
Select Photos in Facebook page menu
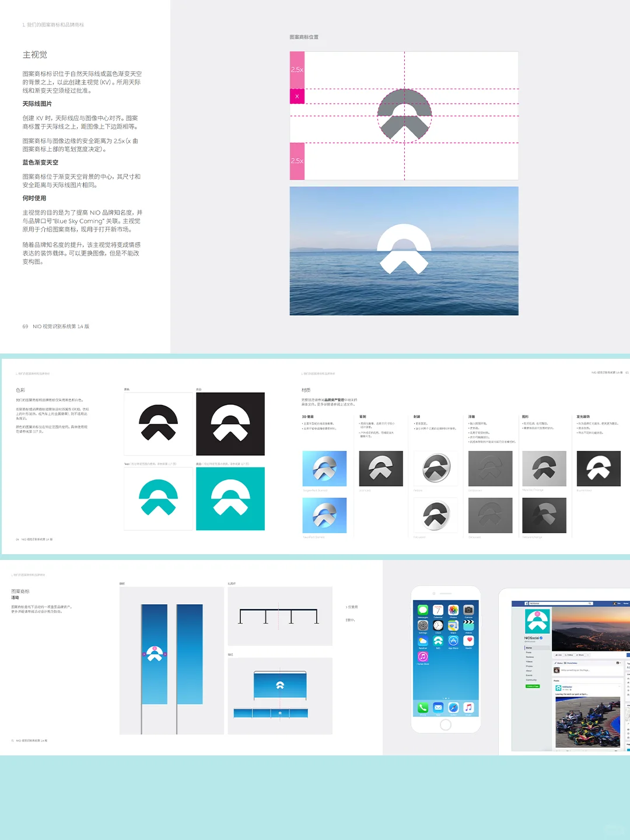(x=529, y=666)
